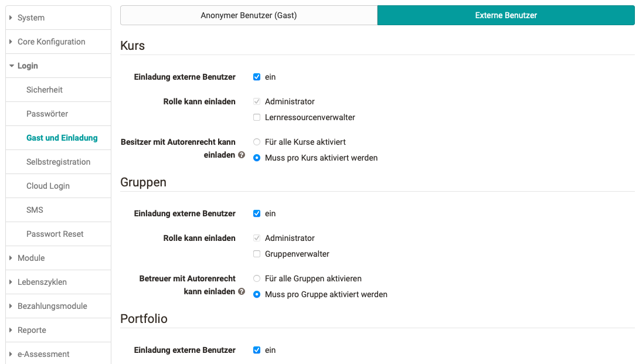639x364 pixels.
Task: Open Sicherheit settings page
Action: [45, 90]
